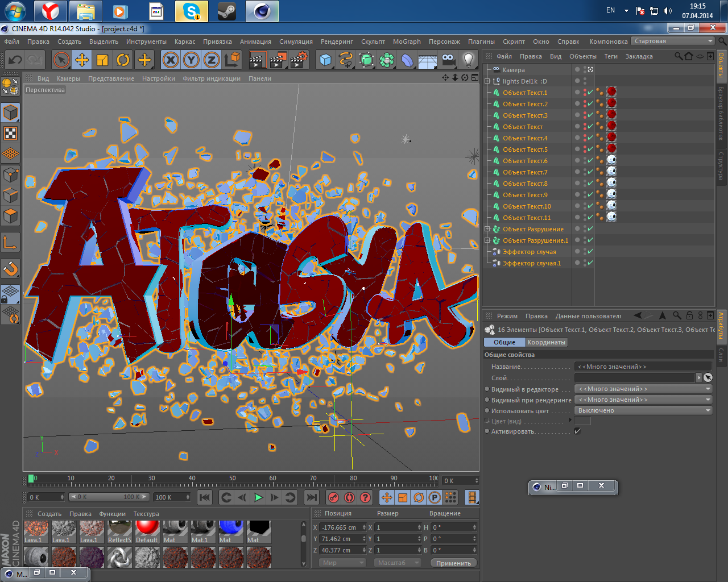Click back arrow in Attributes panel

pos(638,315)
